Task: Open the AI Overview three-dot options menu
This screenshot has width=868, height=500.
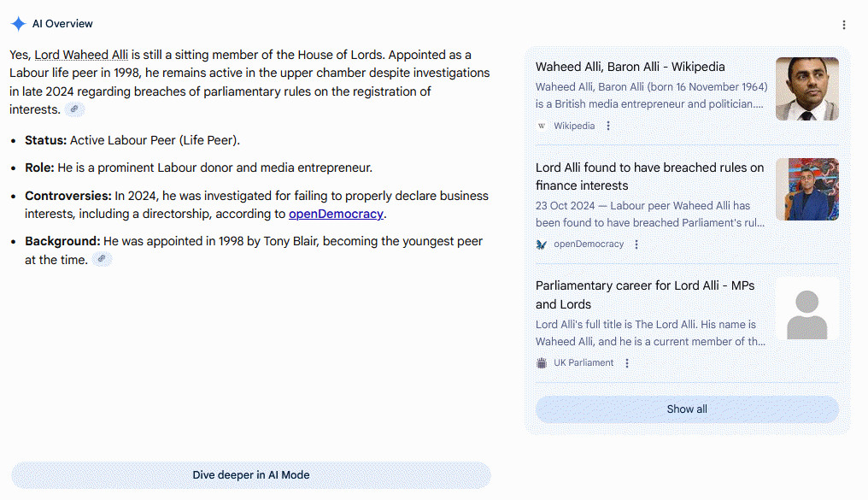Action: pos(844,25)
